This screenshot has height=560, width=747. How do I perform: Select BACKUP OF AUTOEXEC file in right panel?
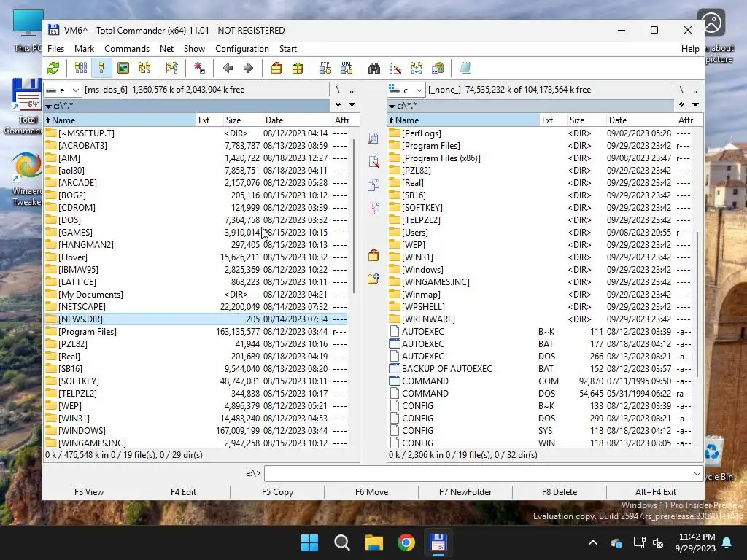coord(541,368)
